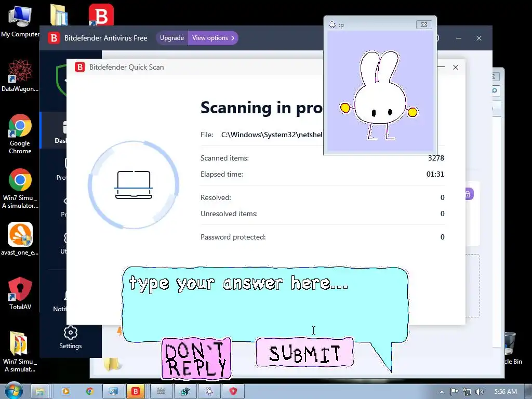
Task: Open the DataWagon desktop shortcut
Action: (20, 75)
